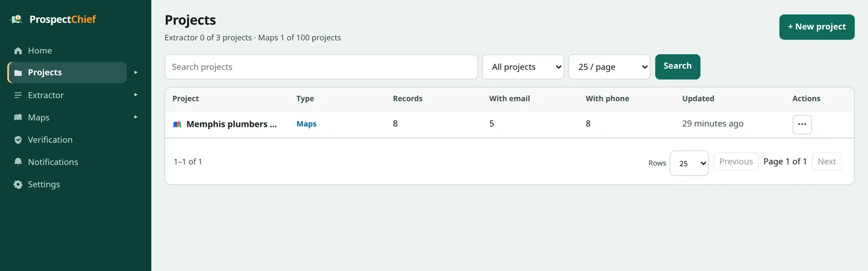Open the Maps type link
Viewport: 868px width, 271px height.
[307, 124]
